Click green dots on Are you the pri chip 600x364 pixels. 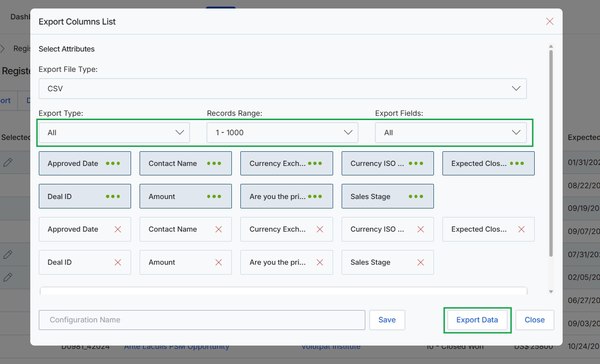click(315, 196)
